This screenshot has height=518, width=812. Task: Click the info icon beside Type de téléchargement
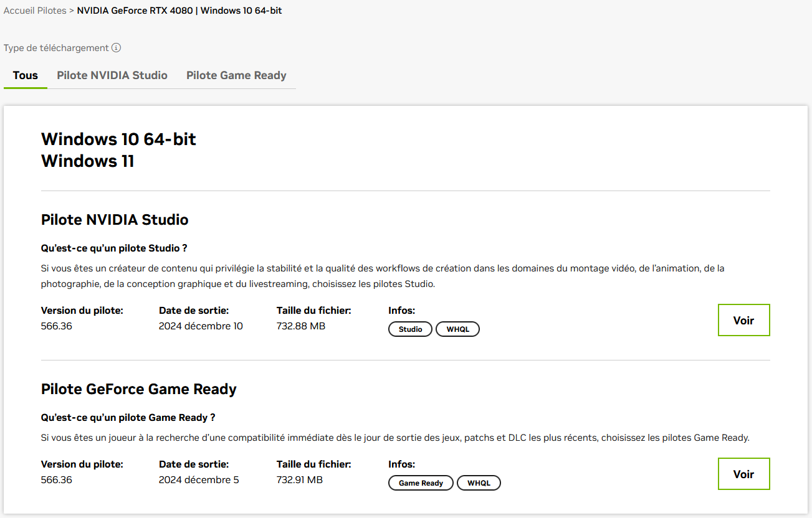(x=116, y=48)
